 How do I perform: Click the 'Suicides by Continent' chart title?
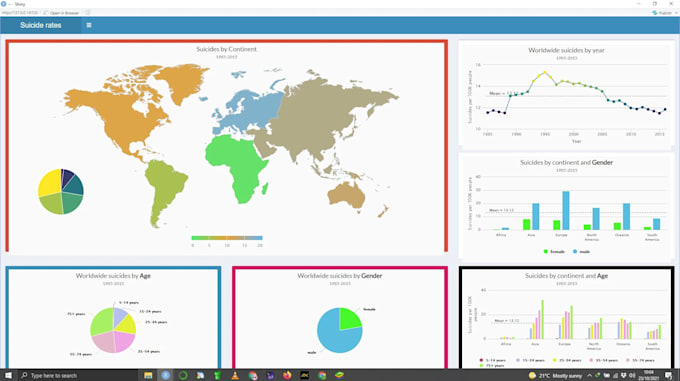pos(226,49)
